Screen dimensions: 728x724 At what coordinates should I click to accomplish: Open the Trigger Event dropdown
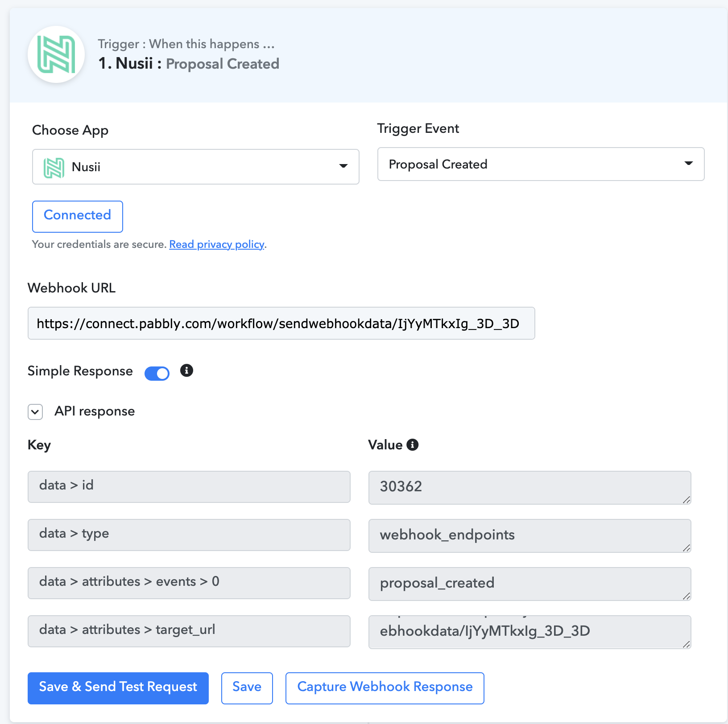click(541, 164)
